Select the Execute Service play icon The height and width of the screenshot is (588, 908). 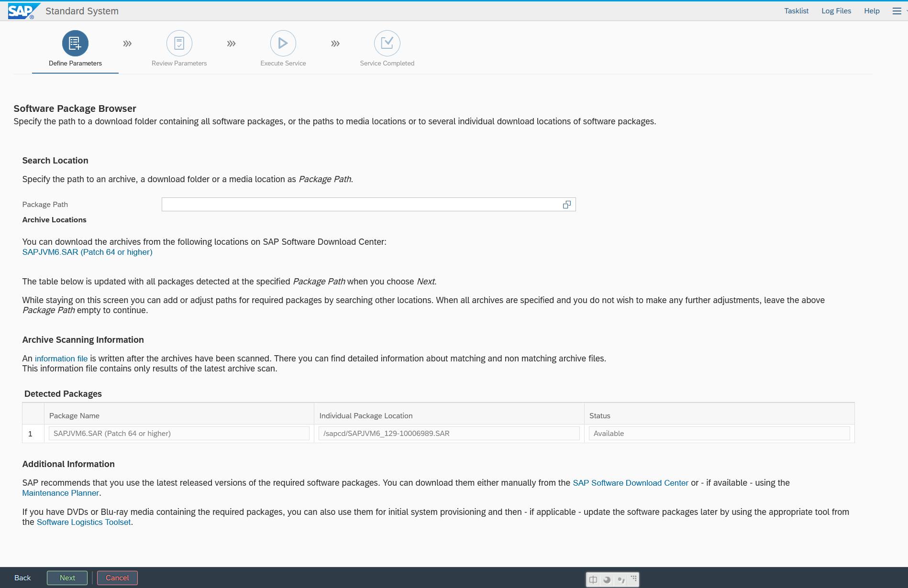click(x=283, y=44)
